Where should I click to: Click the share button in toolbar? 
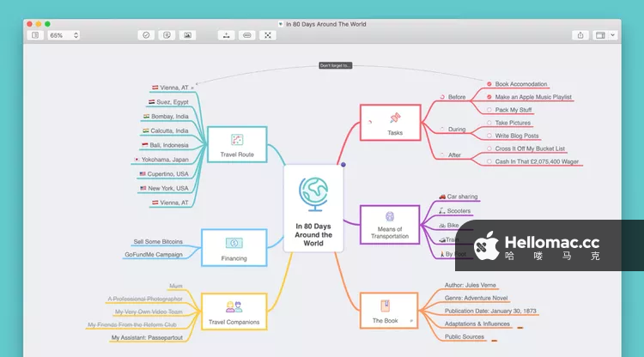(580, 35)
